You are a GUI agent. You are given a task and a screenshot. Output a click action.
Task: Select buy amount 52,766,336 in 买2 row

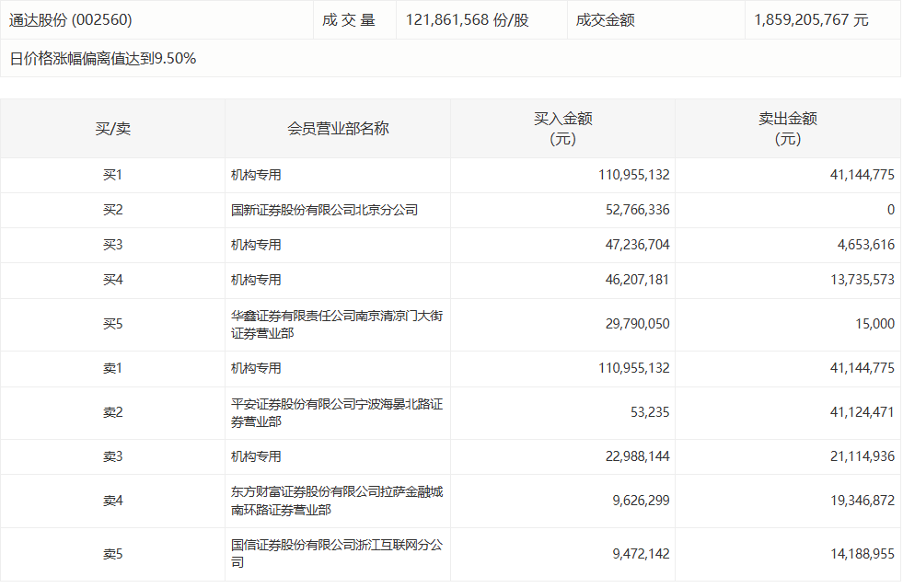coord(634,210)
